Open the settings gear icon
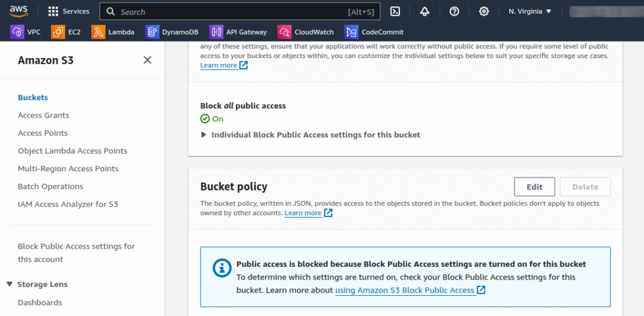 click(484, 11)
